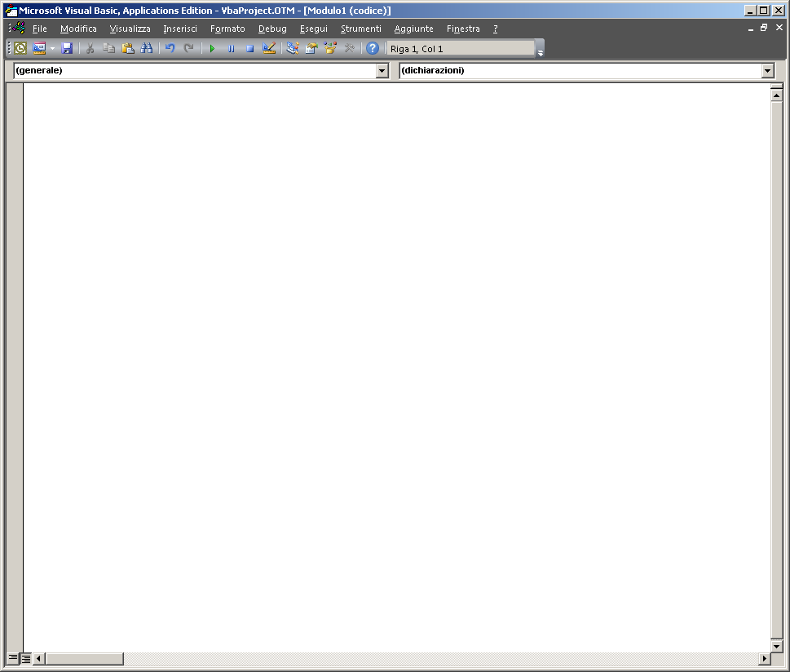This screenshot has width=790, height=672.
Task: Click the Riga 1, Col 1 position field
Action: [460, 48]
